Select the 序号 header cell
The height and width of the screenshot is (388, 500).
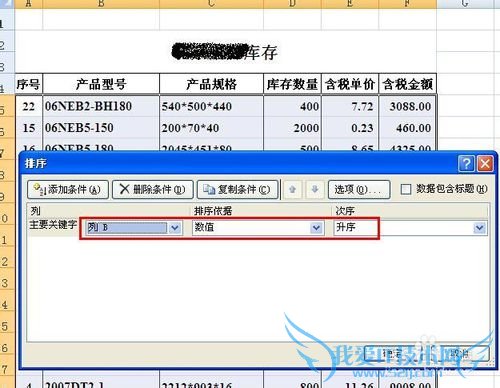point(29,84)
